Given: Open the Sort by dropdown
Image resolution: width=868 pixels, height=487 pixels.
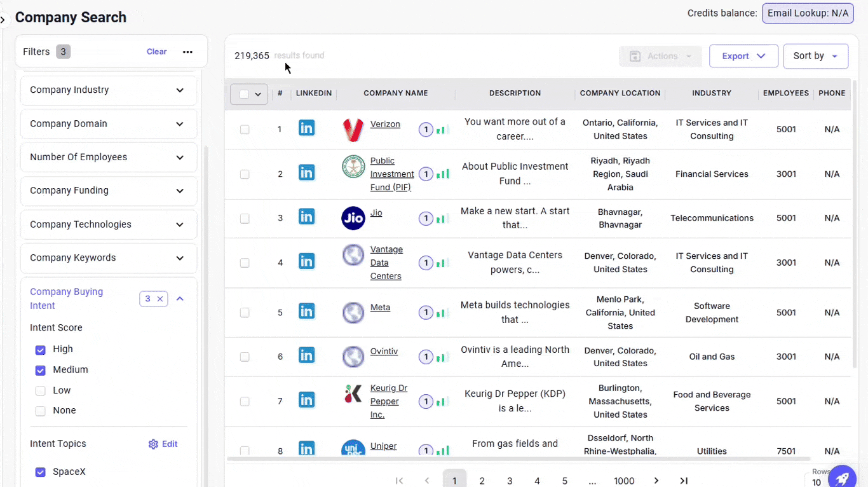Looking at the screenshot, I should tap(815, 56).
